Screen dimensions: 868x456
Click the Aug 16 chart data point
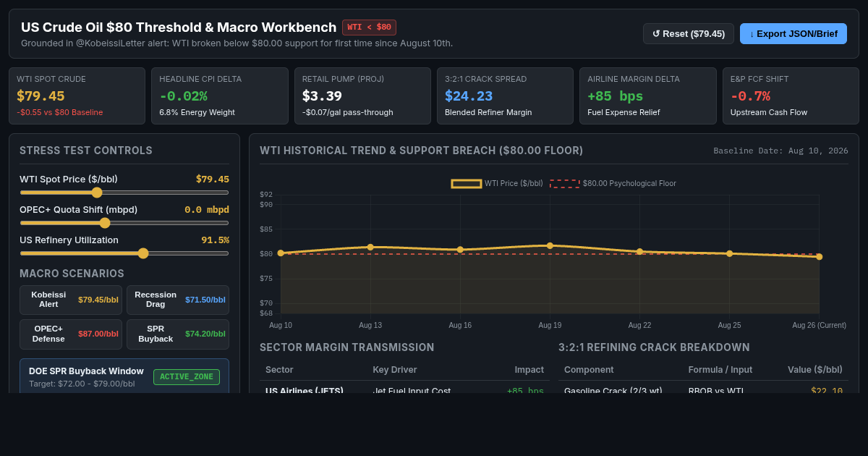(x=460, y=250)
